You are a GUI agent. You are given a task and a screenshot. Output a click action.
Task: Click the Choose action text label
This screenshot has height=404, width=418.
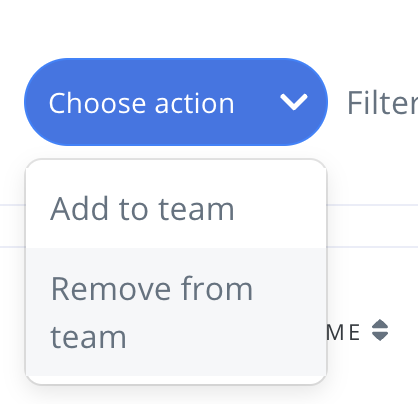(x=141, y=103)
